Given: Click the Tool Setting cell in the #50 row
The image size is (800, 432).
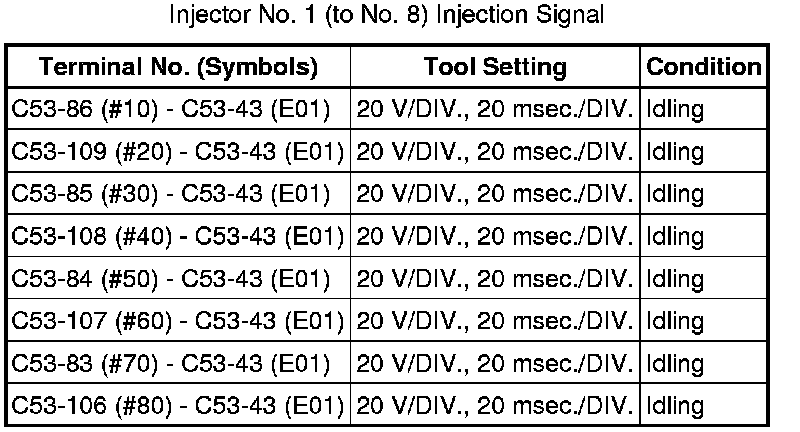Looking at the screenshot, I should click(x=495, y=280).
